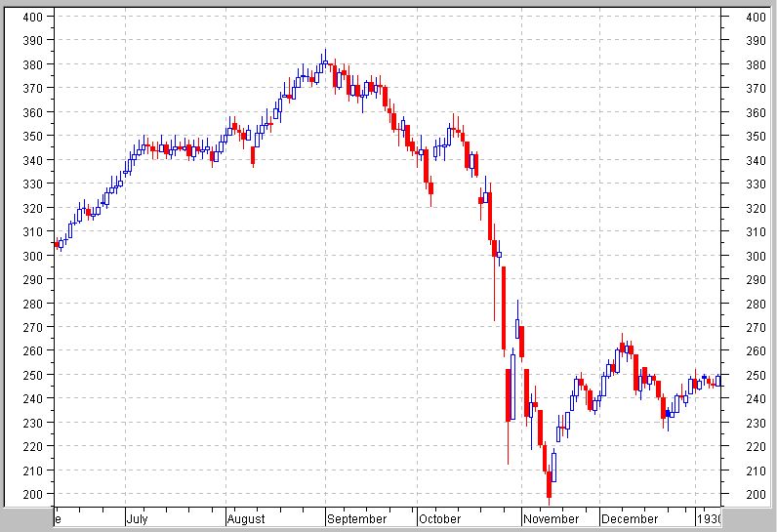Viewport: 777px width, 532px height.
Task: Select 330 on the left price scale
Action: [x=33, y=184]
